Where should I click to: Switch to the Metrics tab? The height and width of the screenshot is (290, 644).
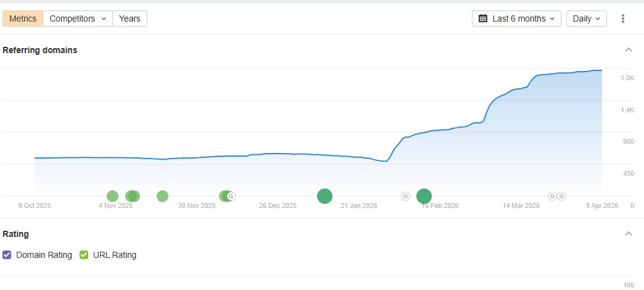click(x=23, y=19)
